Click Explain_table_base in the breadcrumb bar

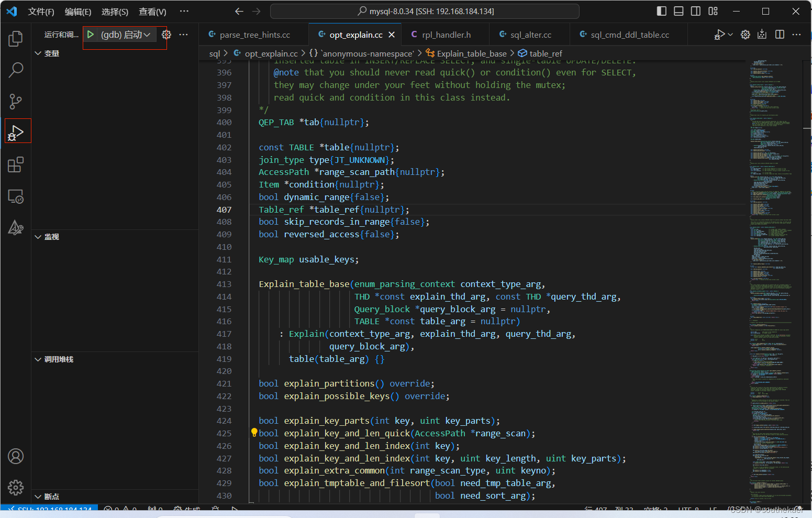pos(472,53)
